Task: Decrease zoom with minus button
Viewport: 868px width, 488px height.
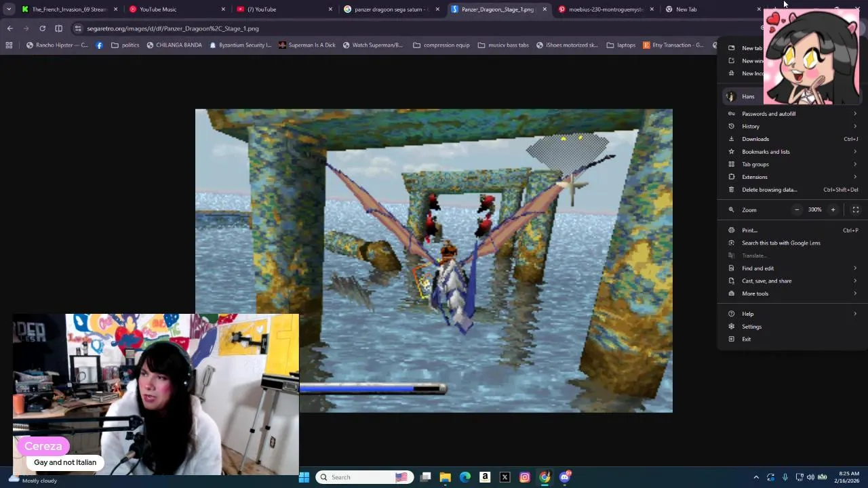Action: (797, 209)
